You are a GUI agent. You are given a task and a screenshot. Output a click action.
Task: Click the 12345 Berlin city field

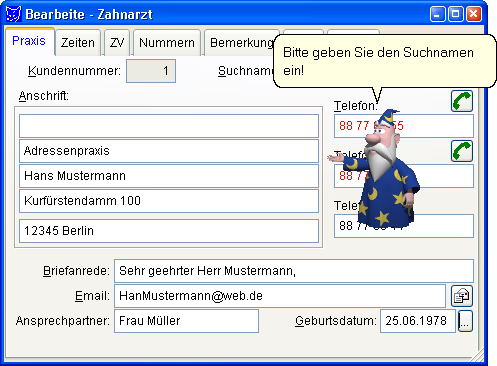(169, 231)
